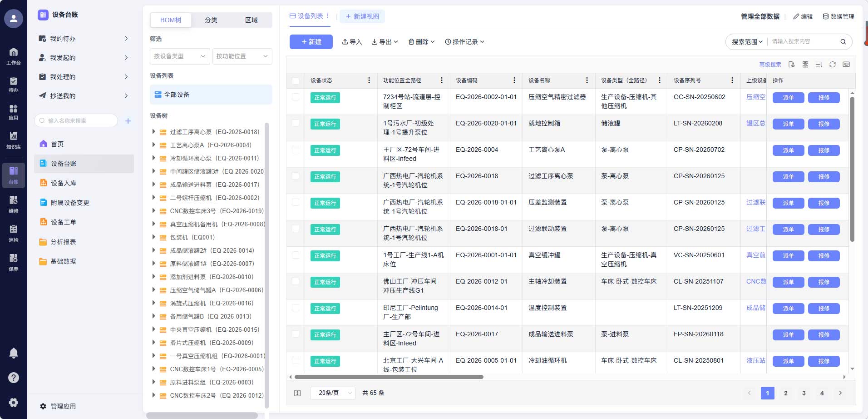
Task: Click the refresh icon above the table
Action: pyautogui.click(x=832, y=65)
